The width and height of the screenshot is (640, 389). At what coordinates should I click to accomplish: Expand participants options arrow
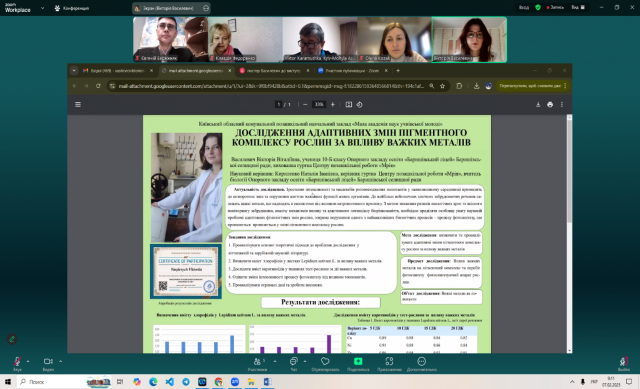[275, 361]
